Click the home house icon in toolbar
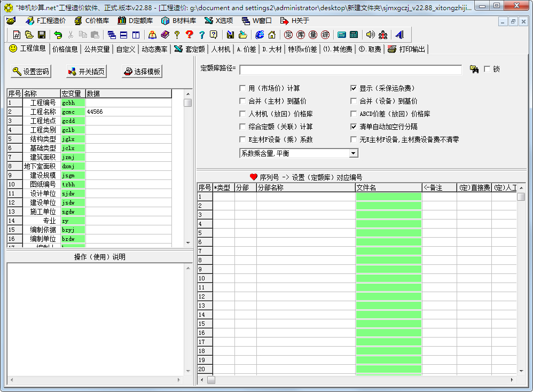This screenshot has width=533, height=392. click(272, 35)
